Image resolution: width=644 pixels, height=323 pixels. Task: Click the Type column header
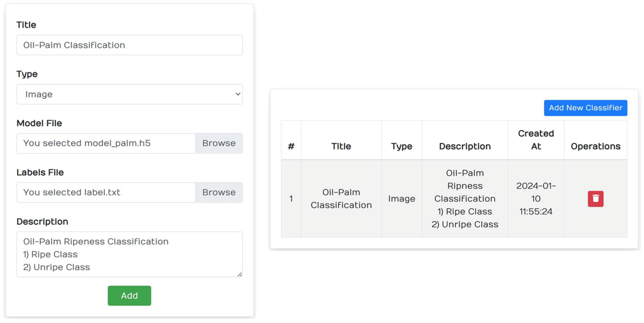pos(401,146)
